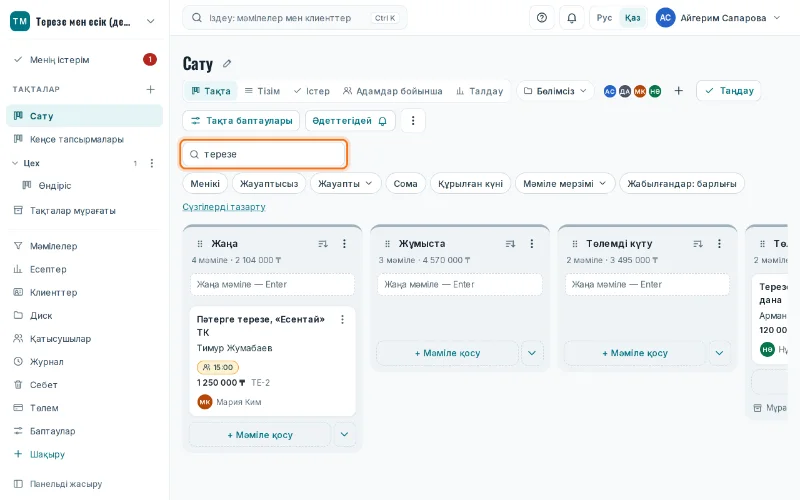Click sort icon in Төлемді күту column

click(x=698, y=244)
